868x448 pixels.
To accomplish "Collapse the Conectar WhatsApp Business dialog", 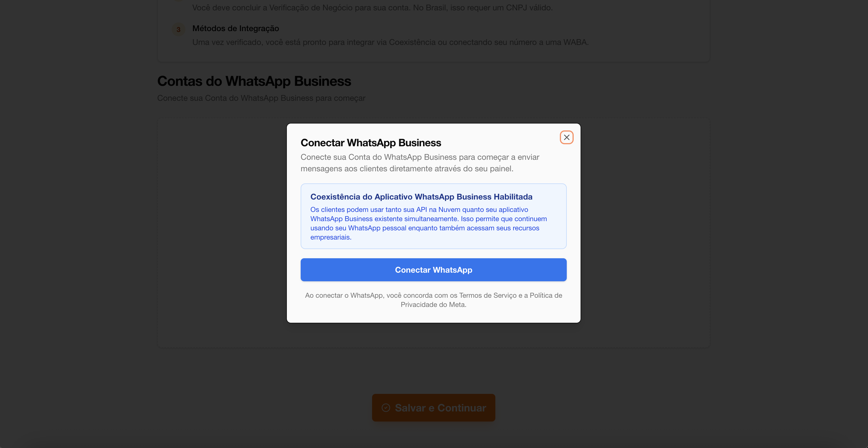I will tap(566, 137).
